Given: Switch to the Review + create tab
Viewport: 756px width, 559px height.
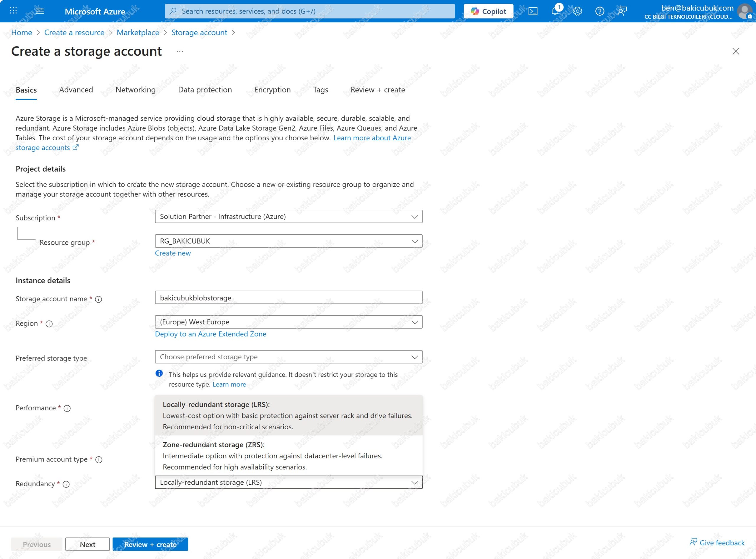Looking at the screenshot, I should (x=377, y=90).
